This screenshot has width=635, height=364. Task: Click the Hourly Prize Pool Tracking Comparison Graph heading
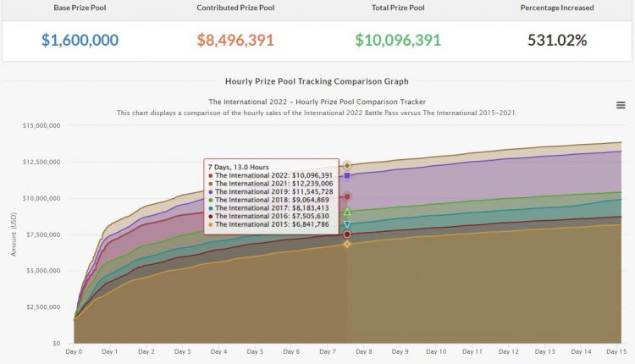(317, 81)
